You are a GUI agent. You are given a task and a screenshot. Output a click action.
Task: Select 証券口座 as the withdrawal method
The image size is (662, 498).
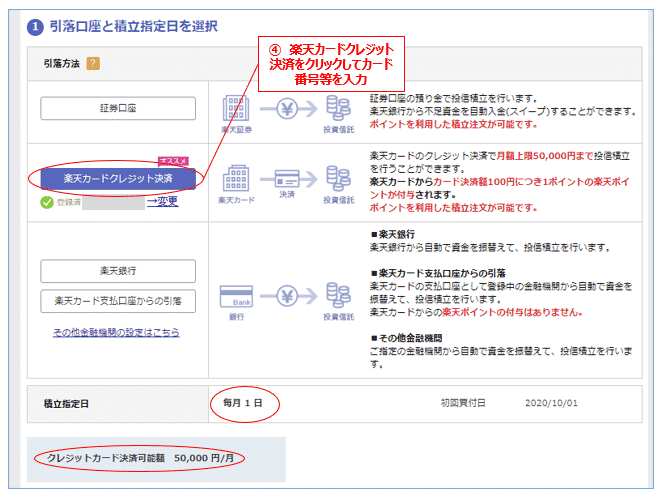point(118,108)
